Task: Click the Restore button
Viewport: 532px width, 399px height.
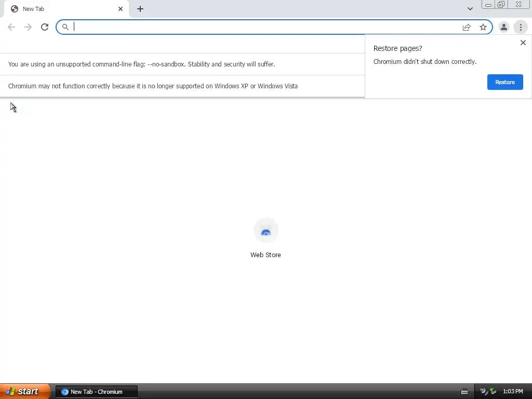Action: click(505, 82)
